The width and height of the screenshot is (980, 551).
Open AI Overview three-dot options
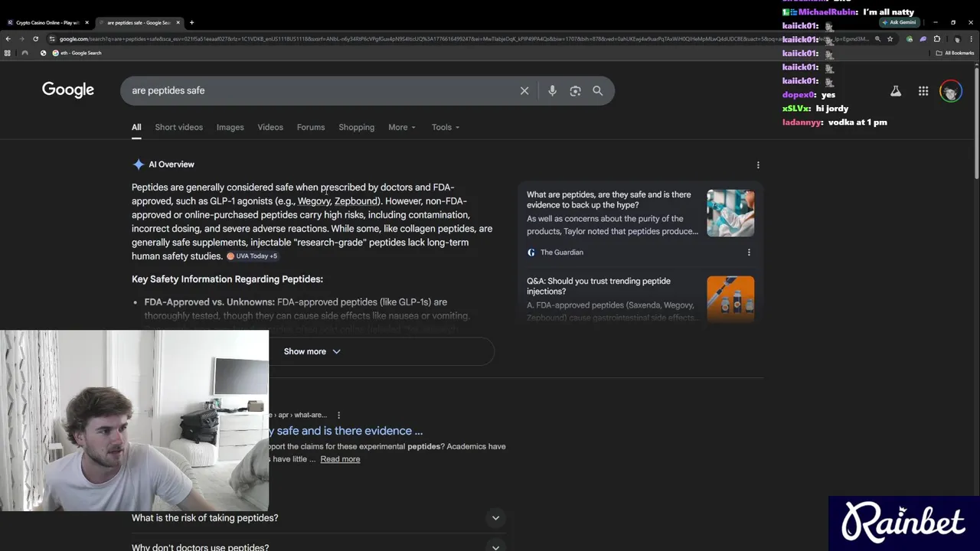coord(758,165)
